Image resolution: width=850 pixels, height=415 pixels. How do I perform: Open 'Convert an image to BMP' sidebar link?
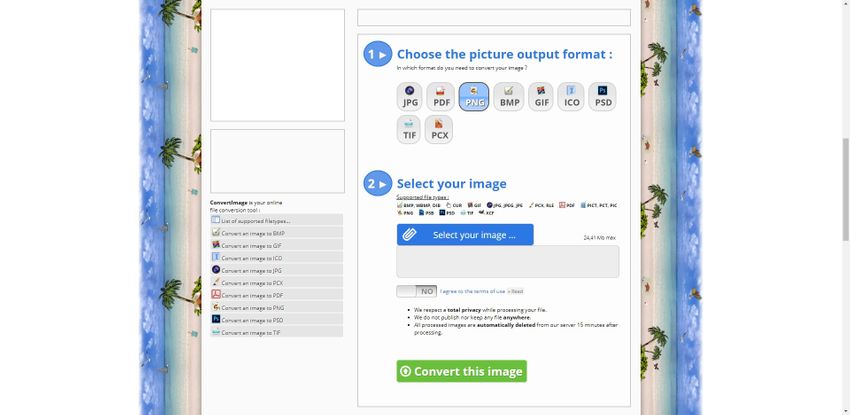coord(252,233)
